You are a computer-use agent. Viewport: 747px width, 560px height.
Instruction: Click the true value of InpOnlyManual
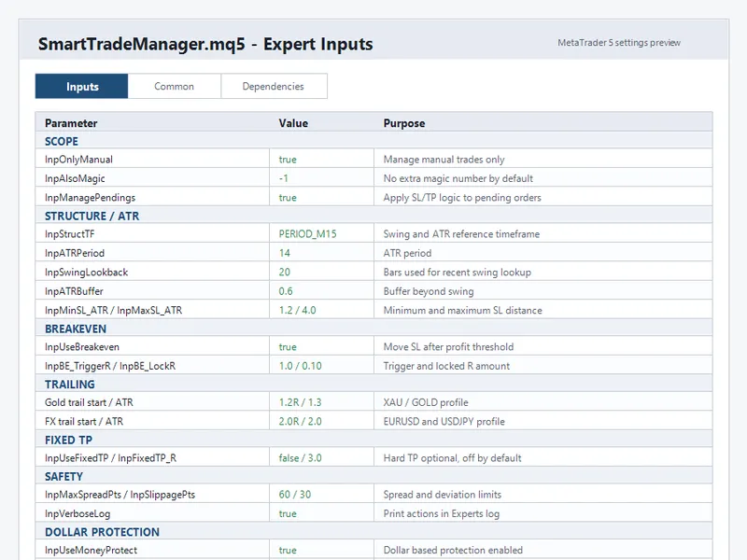288,160
